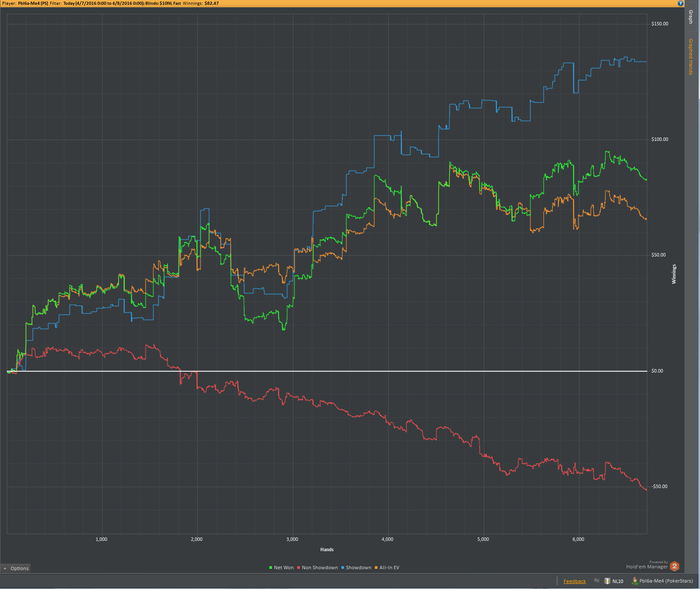
Task: Click the blue filter icon in the orange header
Action: click(680, 3)
